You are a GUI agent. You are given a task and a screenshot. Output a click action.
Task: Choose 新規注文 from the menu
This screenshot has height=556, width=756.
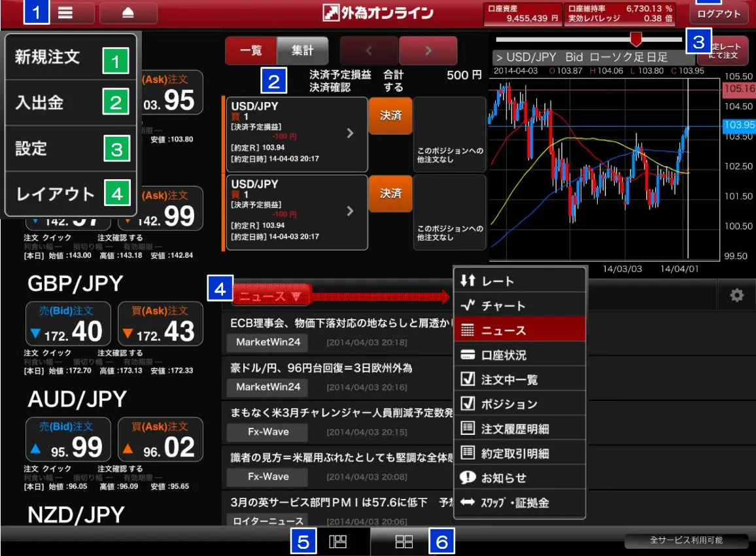pyautogui.click(x=48, y=58)
